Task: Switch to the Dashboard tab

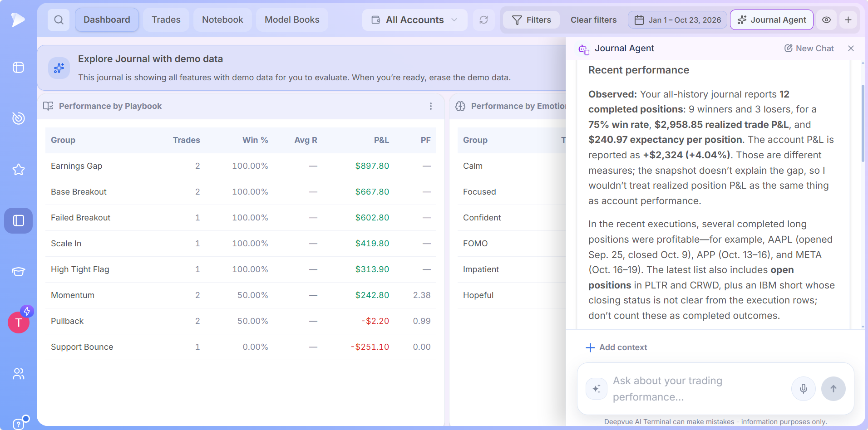Action: 107,20
